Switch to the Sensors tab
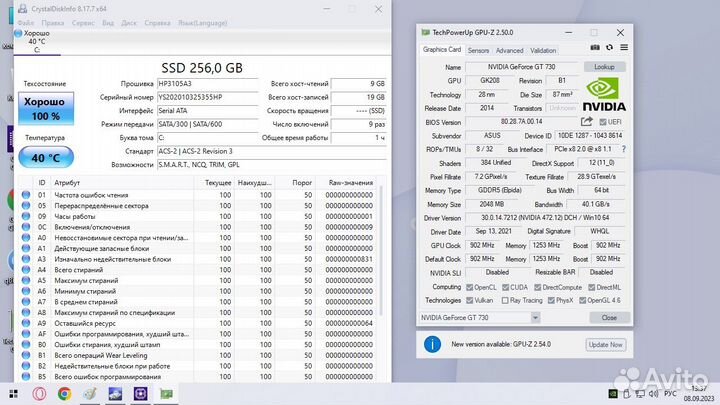Screen dimensions: 720x405 478,51
